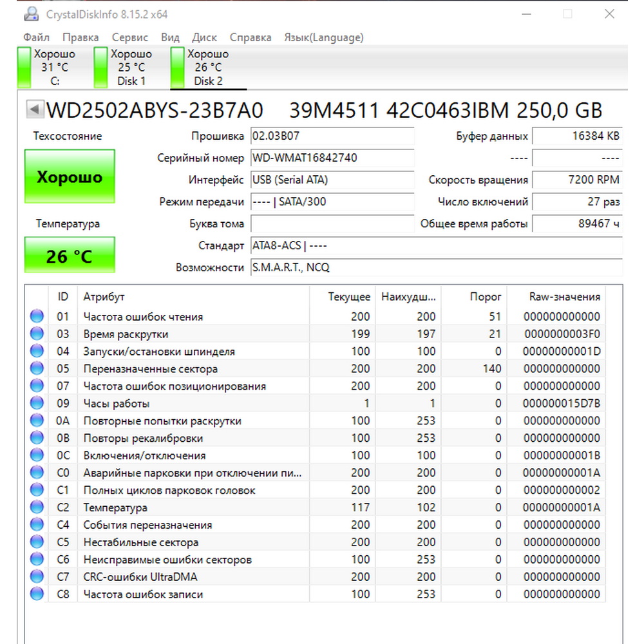Open the Файл menu
Image resolution: width=644 pixels, height=644 pixels.
point(36,37)
